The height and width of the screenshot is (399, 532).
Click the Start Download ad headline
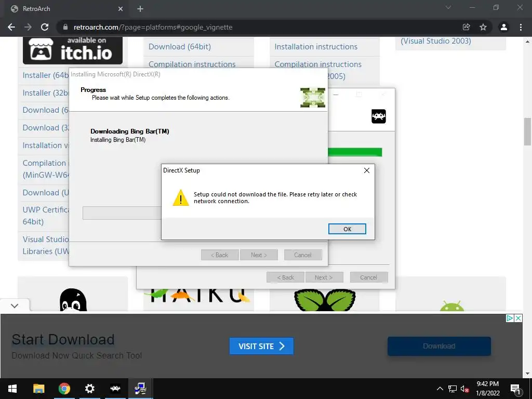pyautogui.click(x=63, y=340)
